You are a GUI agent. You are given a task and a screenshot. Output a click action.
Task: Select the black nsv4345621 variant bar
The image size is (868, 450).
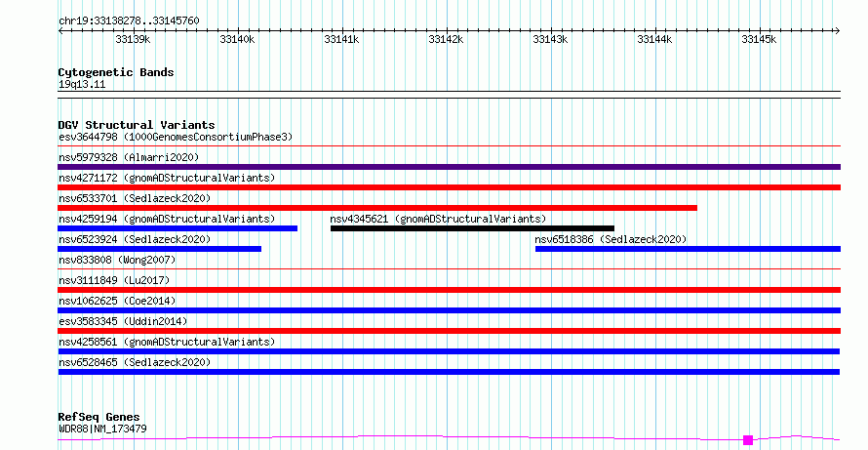click(x=472, y=228)
